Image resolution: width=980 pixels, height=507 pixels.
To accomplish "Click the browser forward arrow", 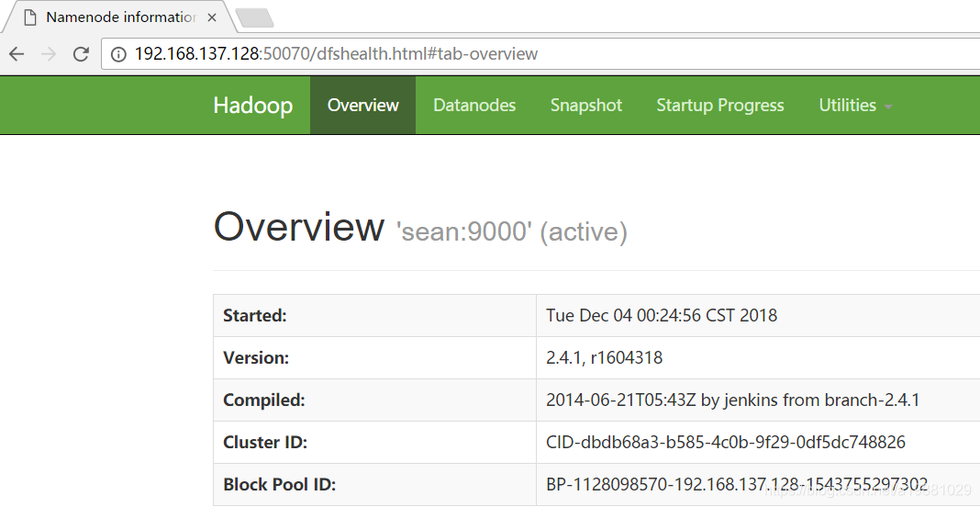I will tap(48, 54).
